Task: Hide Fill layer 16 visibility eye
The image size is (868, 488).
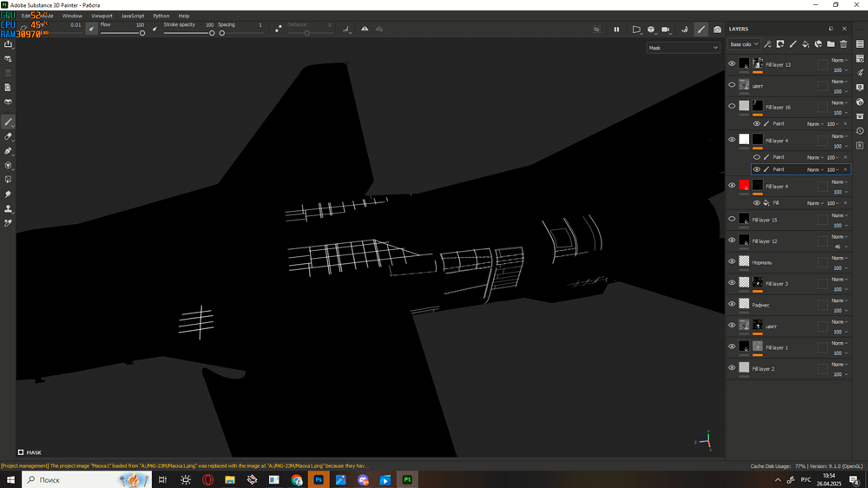Action: 732,106
